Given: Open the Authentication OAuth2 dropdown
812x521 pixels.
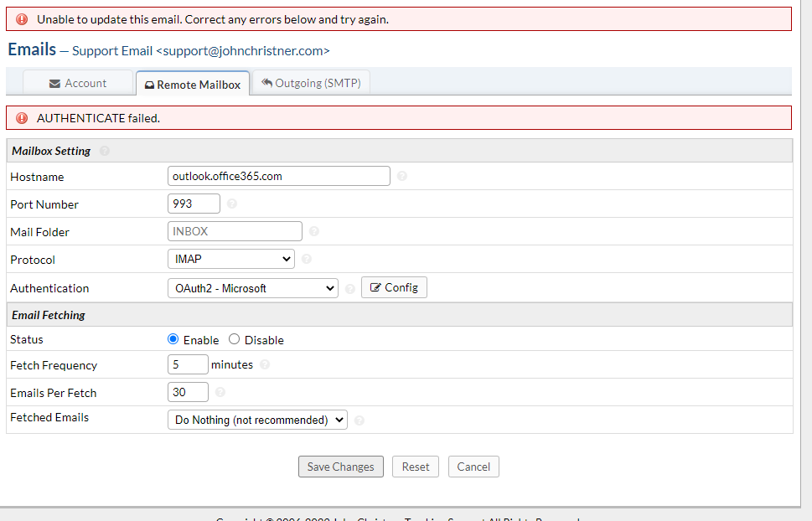Looking at the screenshot, I should click(252, 288).
